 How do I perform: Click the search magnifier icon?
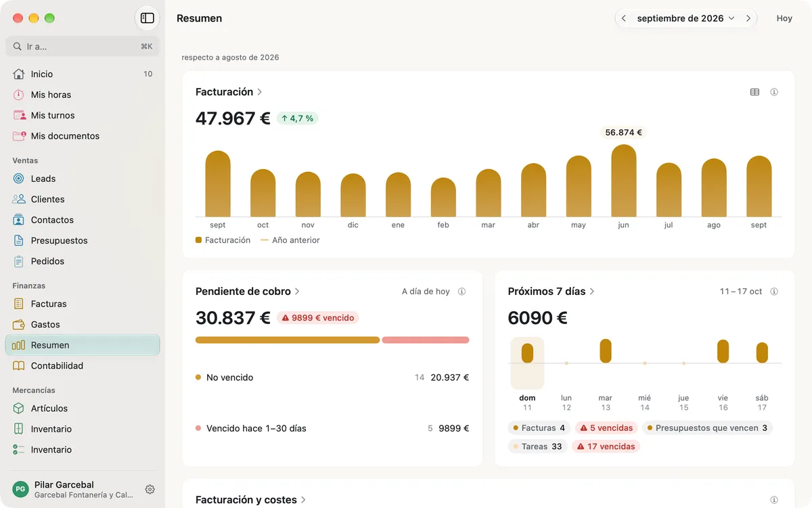[18, 47]
